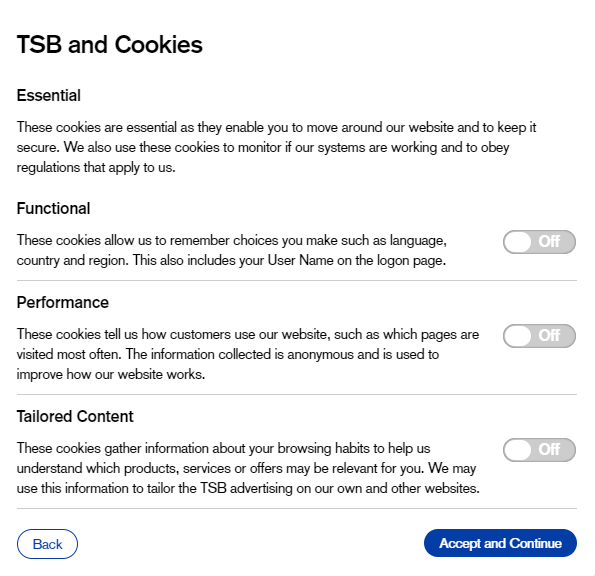The image size is (595, 576).
Task: Turn on the Performance cookies switch
Action: click(x=539, y=336)
